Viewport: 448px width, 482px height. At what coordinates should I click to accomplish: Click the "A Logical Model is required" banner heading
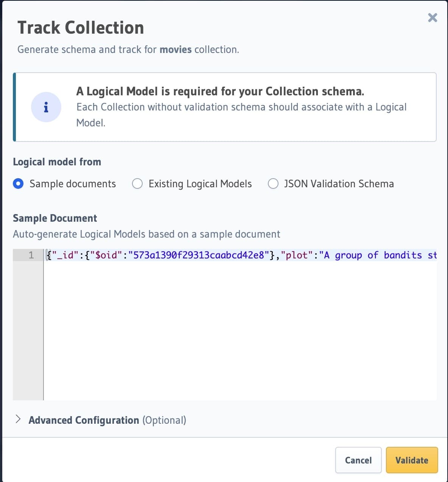(220, 91)
